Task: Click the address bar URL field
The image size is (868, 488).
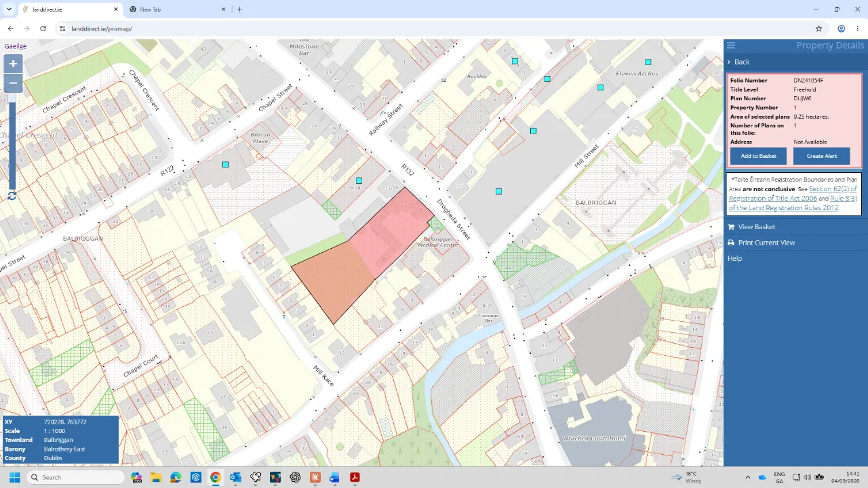Action: pos(434,28)
